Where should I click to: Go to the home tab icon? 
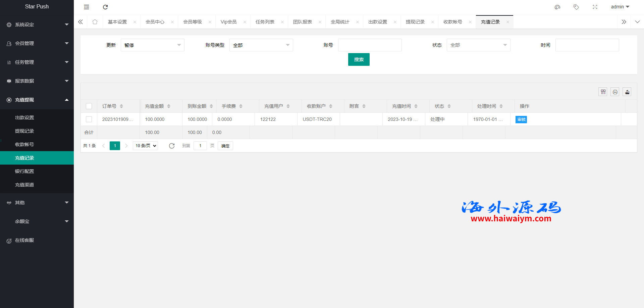click(95, 22)
